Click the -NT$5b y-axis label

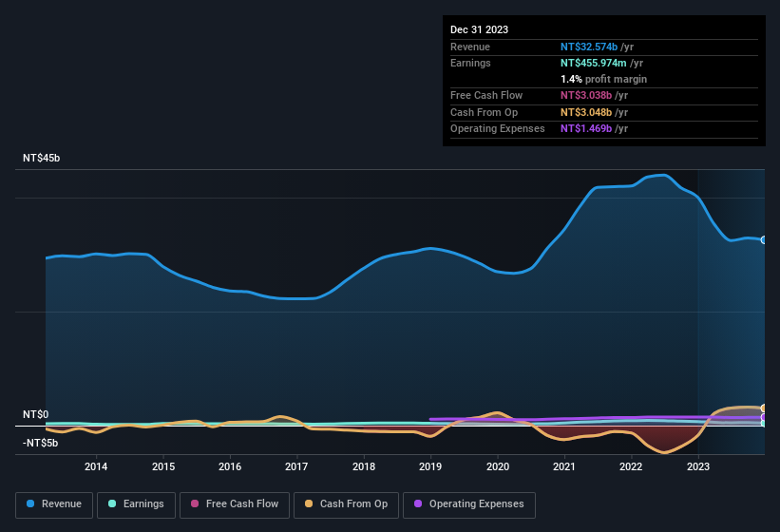[x=40, y=443]
